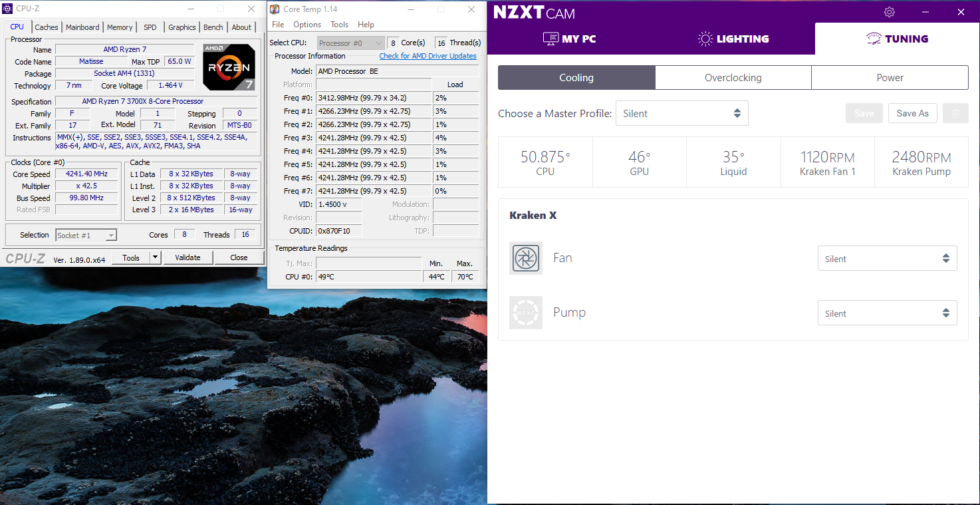Click the NZXT CAM logo
This screenshot has height=505, width=980.
[534, 13]
